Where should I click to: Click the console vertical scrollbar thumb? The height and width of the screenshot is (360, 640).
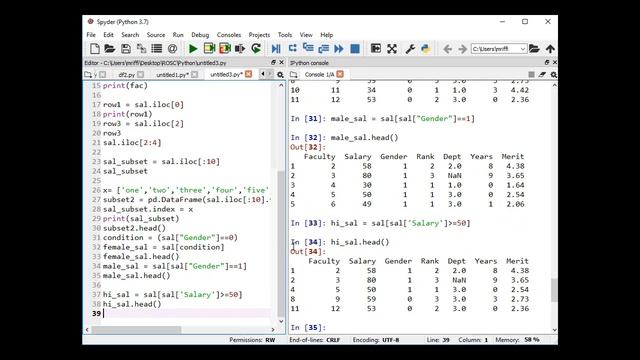[554, 290]
